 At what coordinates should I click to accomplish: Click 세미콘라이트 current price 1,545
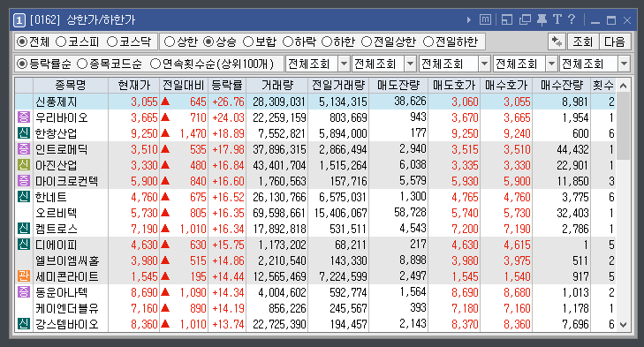point(144,276)
